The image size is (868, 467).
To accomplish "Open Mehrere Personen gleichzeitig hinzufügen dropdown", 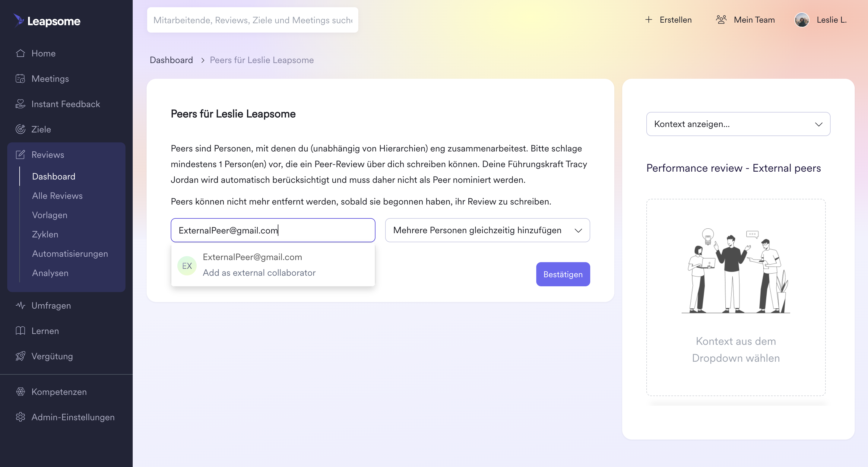I will point(487,230).
